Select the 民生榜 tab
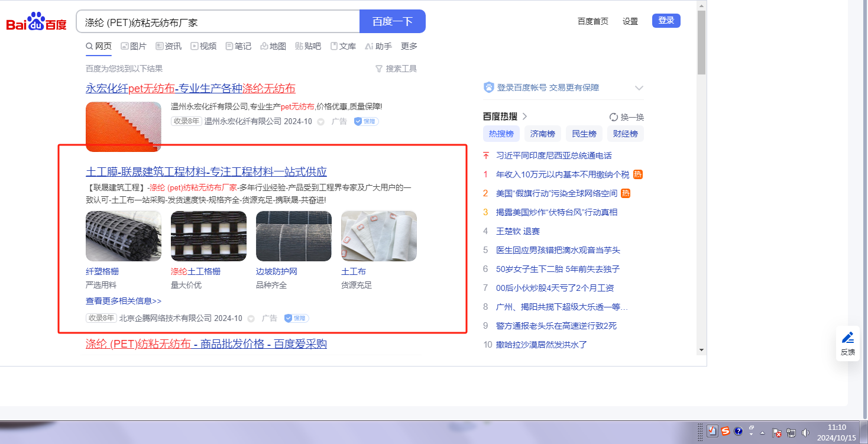868x444 pixels. tap(584, 134)
